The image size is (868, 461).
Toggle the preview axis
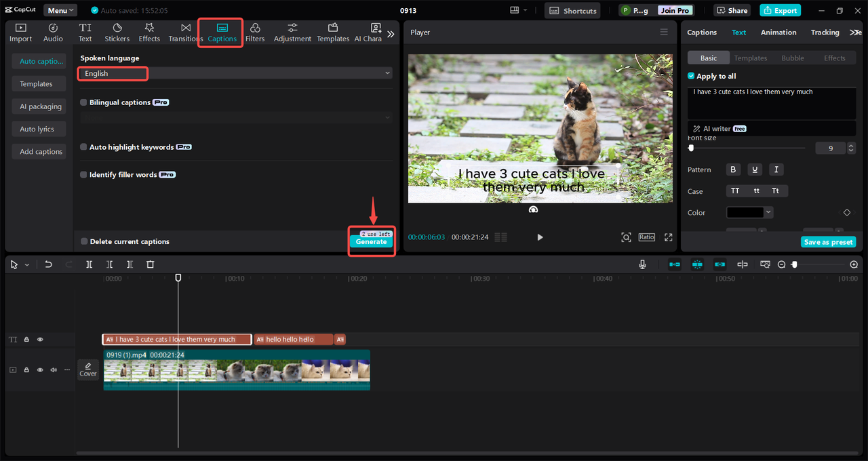743,264
